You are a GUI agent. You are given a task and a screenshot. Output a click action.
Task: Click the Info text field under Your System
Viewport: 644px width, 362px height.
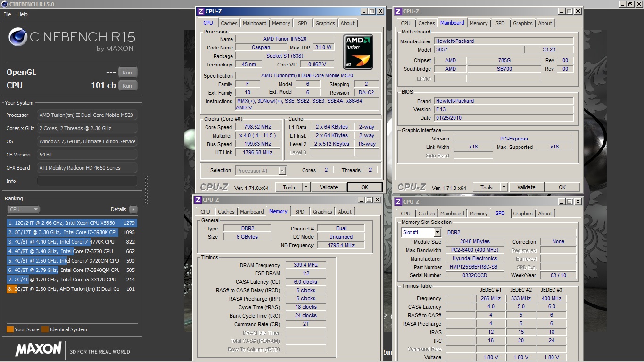87,181
